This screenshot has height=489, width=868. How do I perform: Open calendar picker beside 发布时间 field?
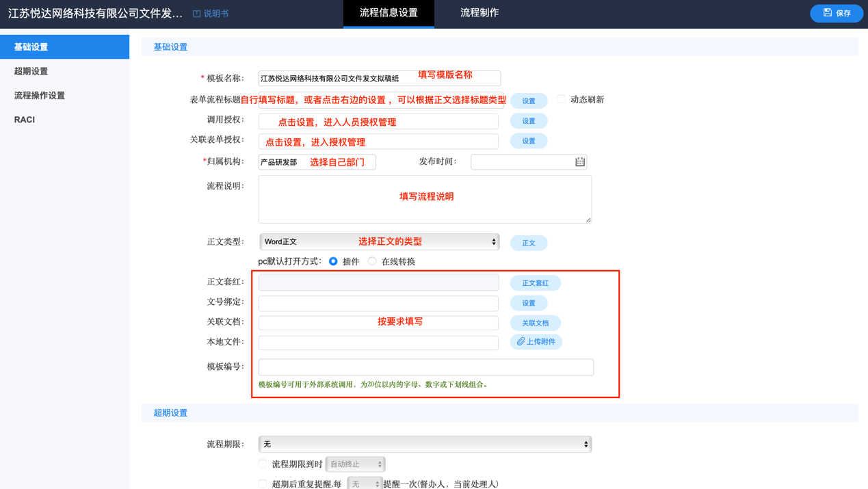pyautogui.click(x=580, y=161)
